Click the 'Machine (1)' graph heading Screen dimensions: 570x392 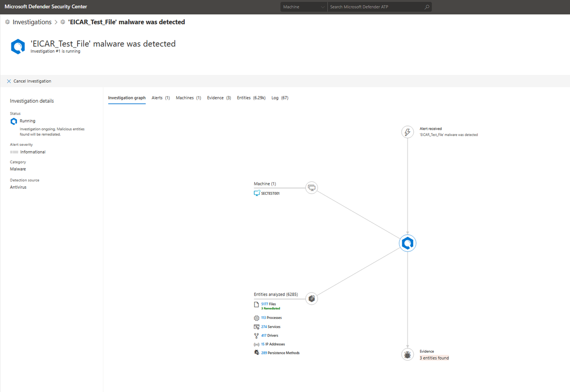[265, 184]
